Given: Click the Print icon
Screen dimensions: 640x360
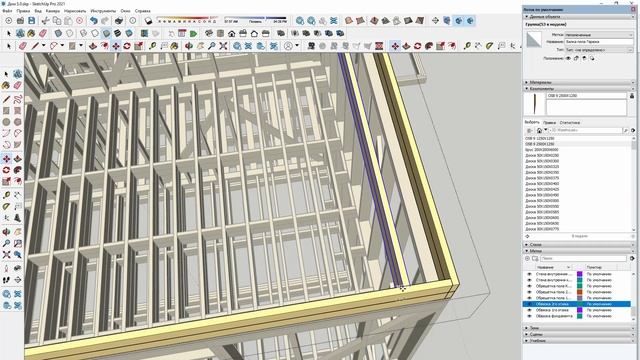Looking at the screenshot, I should (x=119, y=20).
